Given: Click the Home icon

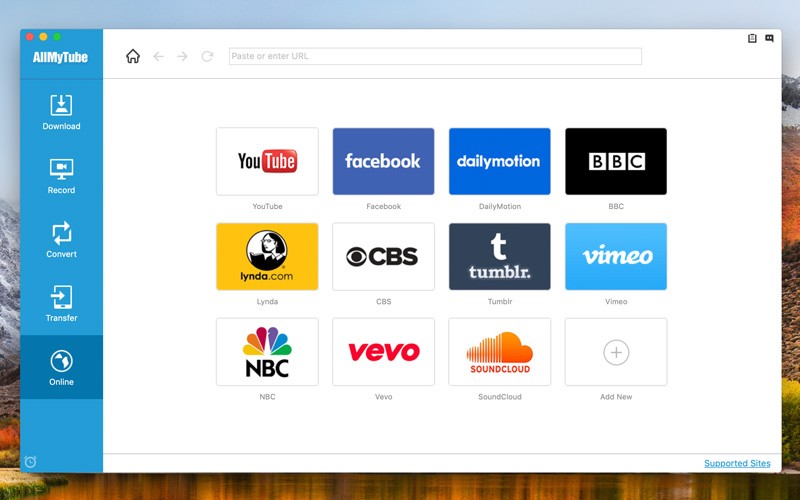Looking at the screenshot, I should click(x=133, y=56).
